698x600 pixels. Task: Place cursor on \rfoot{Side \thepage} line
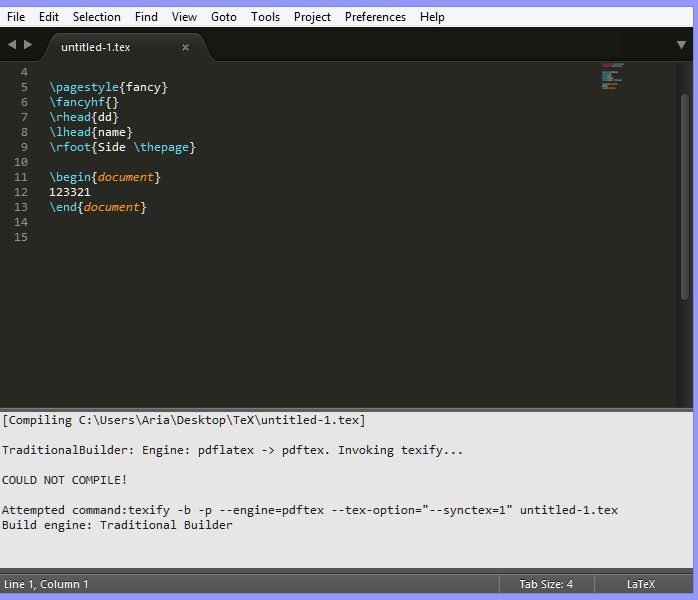pyautogui.click(x=122, y=147)
